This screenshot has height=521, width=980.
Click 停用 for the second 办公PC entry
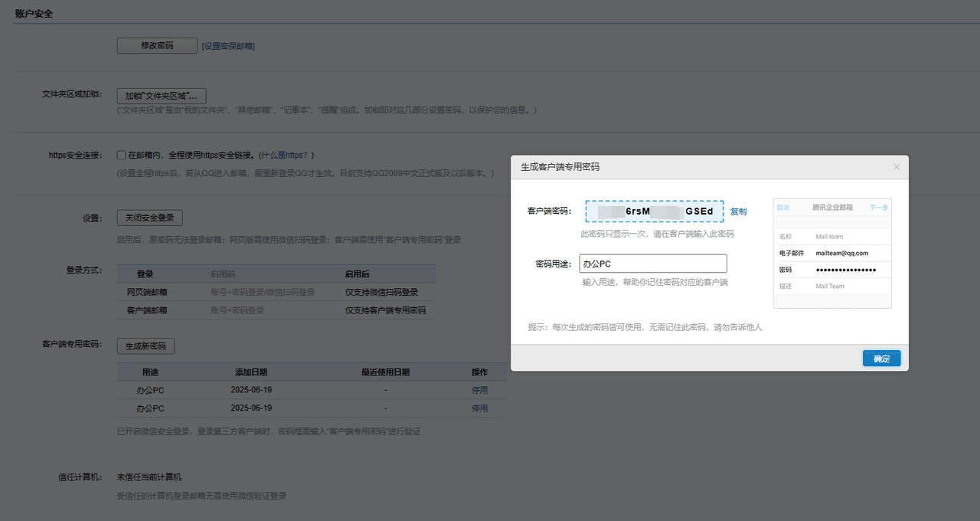tap(479, 408)
